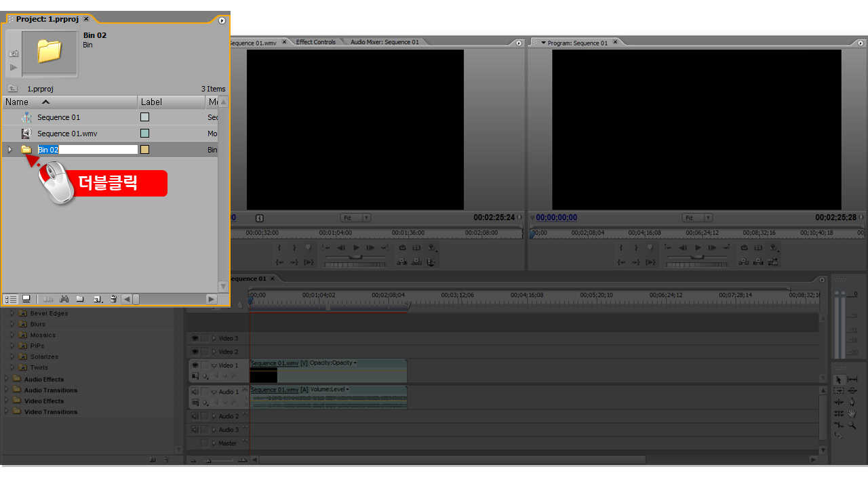Click Project panel play thumbnail button
Viewport: 868px width, 488px height.
tap(14, 67)
